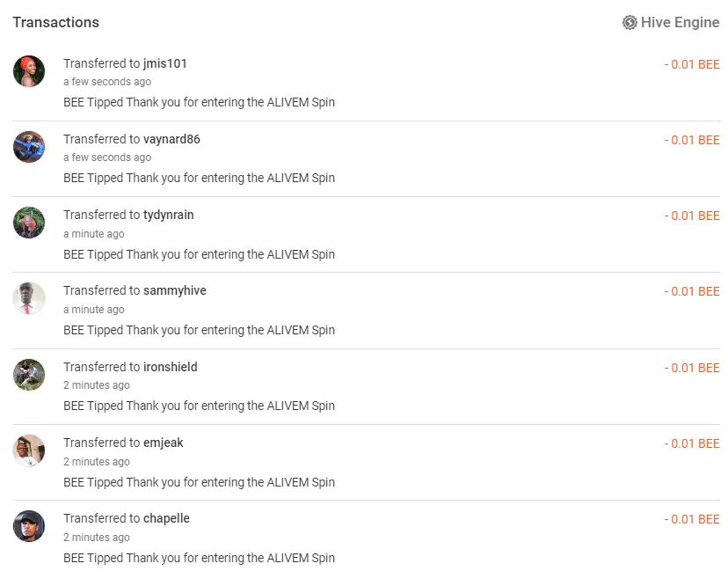Click the '2 minutes ago' timestamp for emjeak

pos(96,462)
